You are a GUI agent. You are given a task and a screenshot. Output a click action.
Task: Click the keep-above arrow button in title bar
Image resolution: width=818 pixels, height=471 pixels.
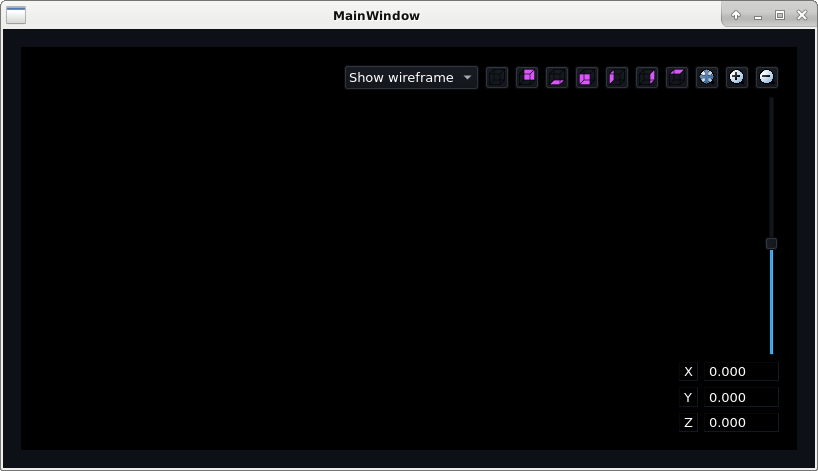(x=736, y=15)
